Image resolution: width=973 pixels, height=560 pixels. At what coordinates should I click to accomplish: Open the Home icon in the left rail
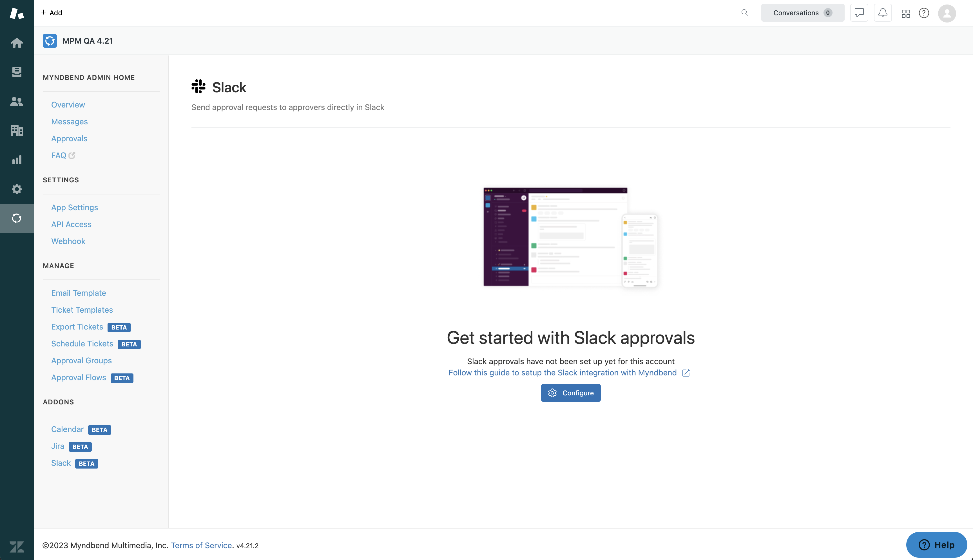pyautogui.click(x=17, y=43)
